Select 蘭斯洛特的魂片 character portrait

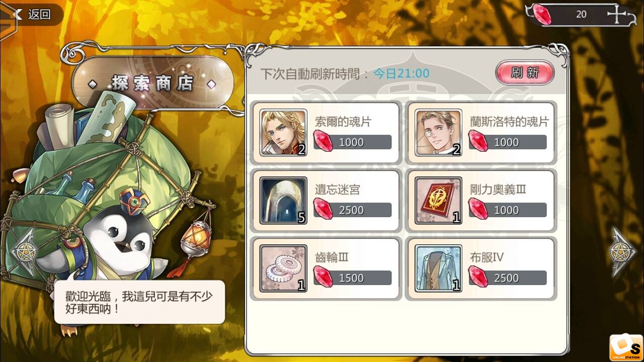point(438,133)
